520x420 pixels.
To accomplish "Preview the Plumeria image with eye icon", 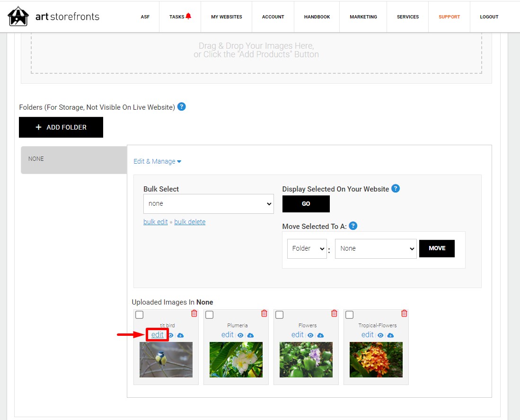I will click(240, 335).
